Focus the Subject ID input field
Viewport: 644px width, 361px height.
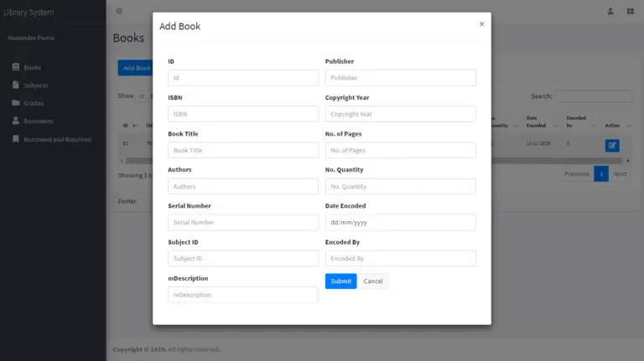pos(242,259)
